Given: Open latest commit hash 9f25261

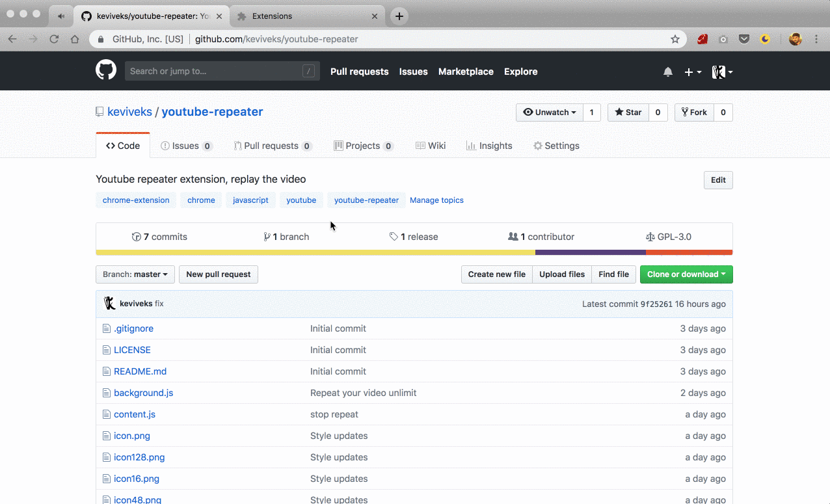Looking at the screenshot, I should [656, 304].
